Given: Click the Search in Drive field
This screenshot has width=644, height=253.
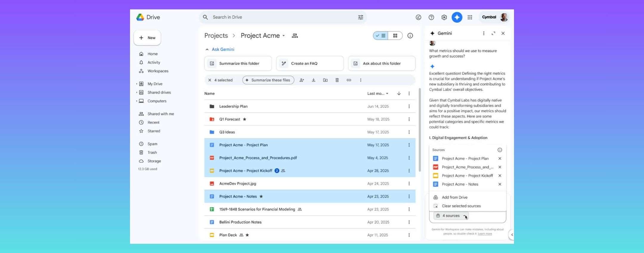Looking at the screenshot, I should [280, 17].
